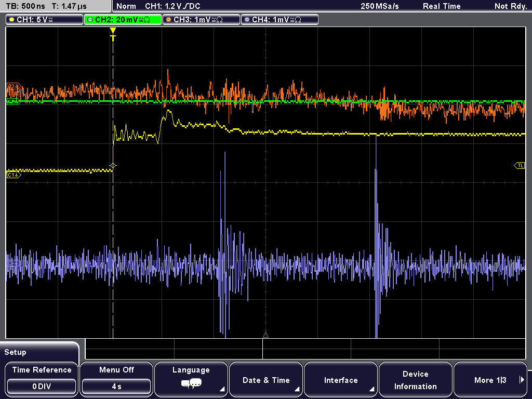Click the time reference triangle at bottom

coord(265,335)
